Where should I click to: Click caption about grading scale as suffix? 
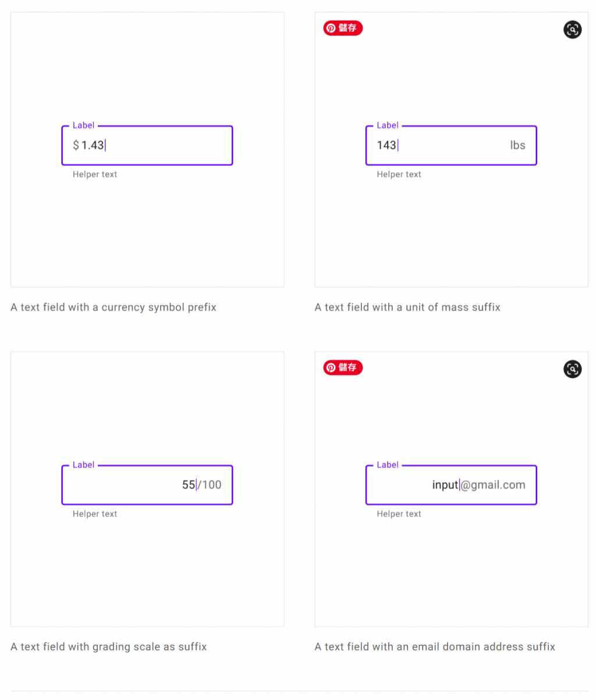coord(109,646)
